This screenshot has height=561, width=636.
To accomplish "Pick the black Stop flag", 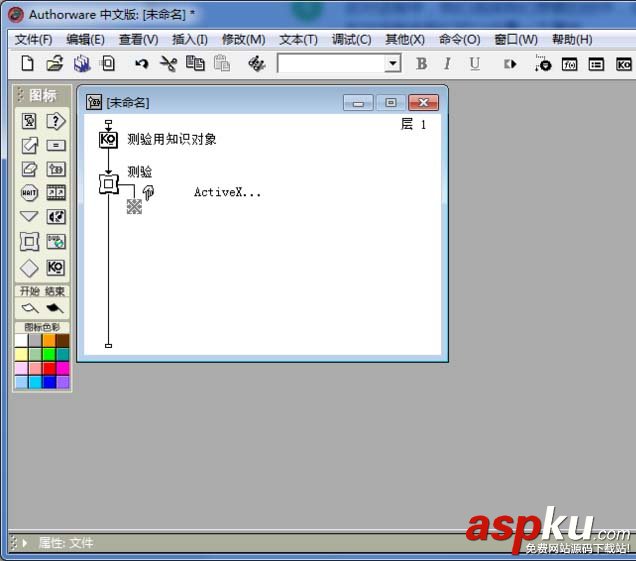I will (55, 309).
